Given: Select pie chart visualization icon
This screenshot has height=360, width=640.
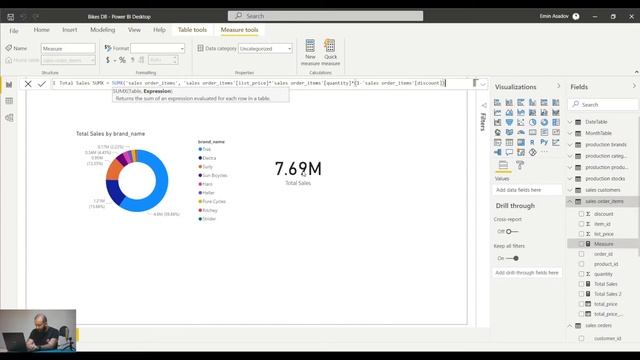Looking at the screenshot, I should [533, 122].
